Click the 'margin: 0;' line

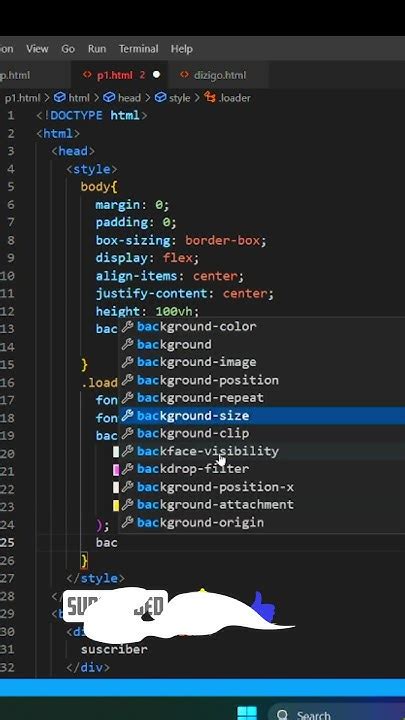click(132, 204)
